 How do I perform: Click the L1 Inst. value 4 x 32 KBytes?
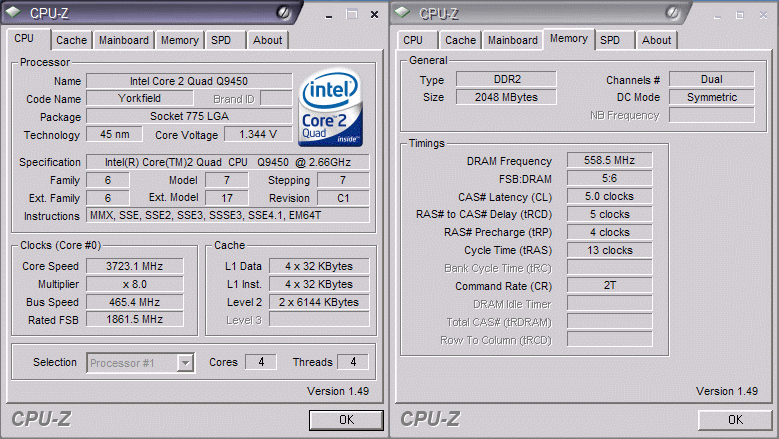[x=319, y=284]
